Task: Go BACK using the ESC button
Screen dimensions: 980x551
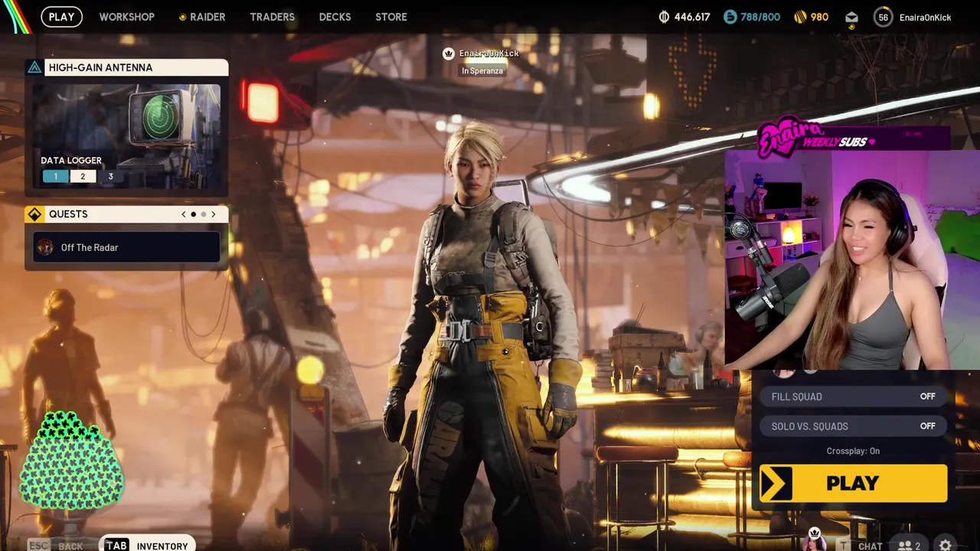Action: pos(55,545)
